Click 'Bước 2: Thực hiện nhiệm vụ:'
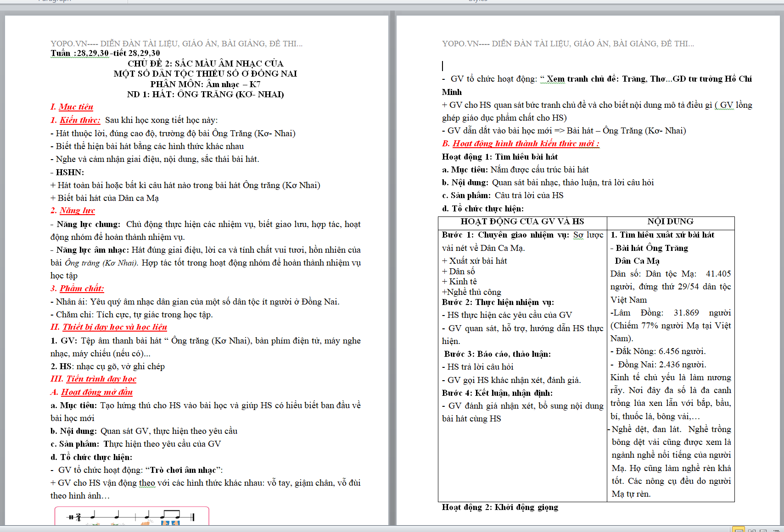Image resolution: width=784 pixels, height=532 pixels. (x=498, y=302)
